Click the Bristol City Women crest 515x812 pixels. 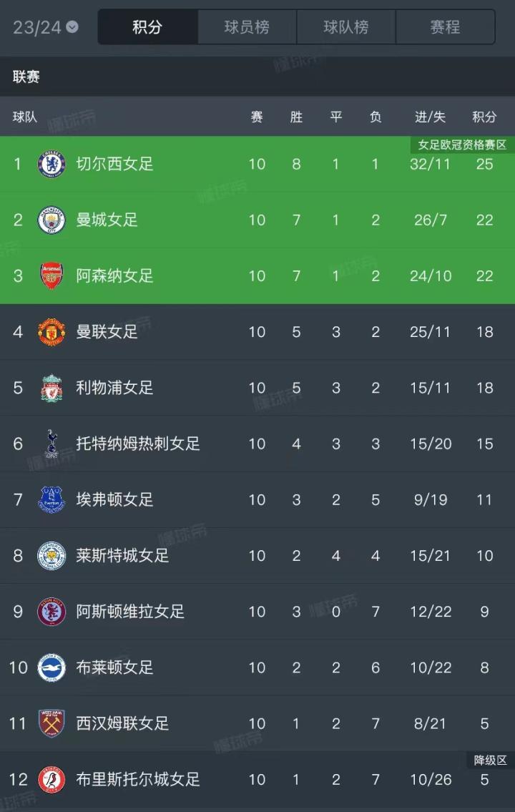tap(51, 779)
